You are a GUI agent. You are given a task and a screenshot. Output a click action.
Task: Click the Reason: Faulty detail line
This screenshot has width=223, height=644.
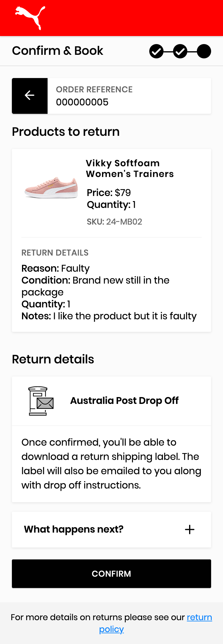point(56,268)
